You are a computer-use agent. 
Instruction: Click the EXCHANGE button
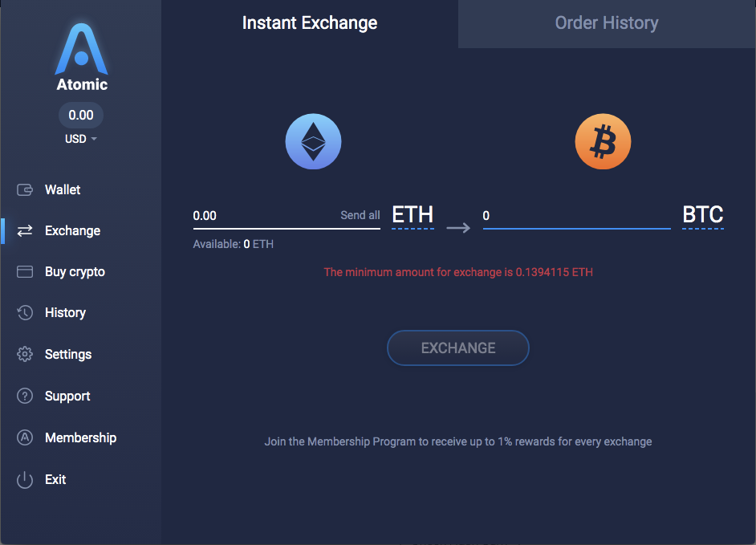click(x=457, y=348)
